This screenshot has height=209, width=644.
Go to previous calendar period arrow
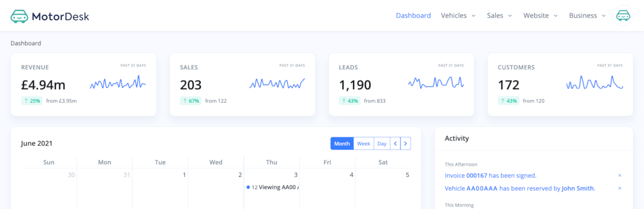coord(395,143)
